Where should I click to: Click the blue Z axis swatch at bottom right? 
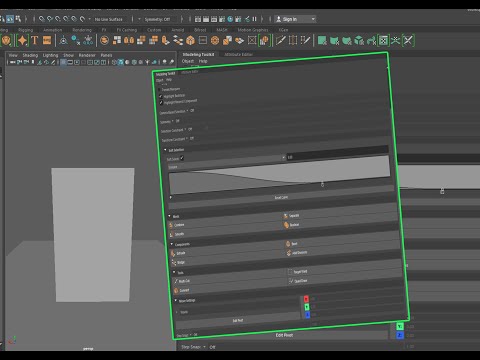pyautogui.click(x=400, y=335)
